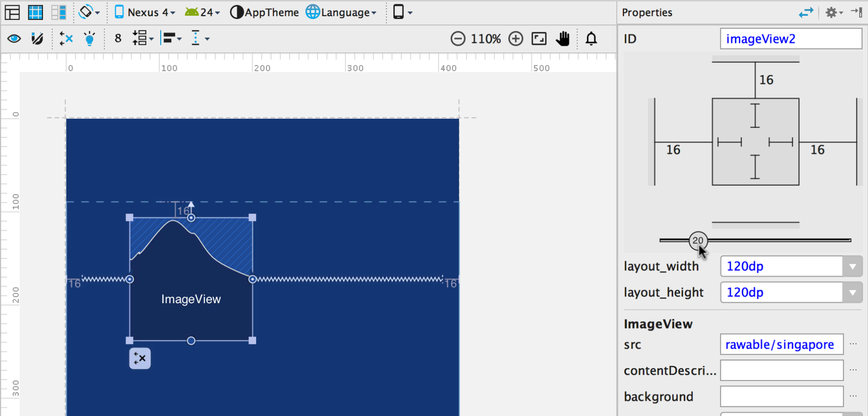
Task: Click the Design view mode icon
Action: [12, 12]
